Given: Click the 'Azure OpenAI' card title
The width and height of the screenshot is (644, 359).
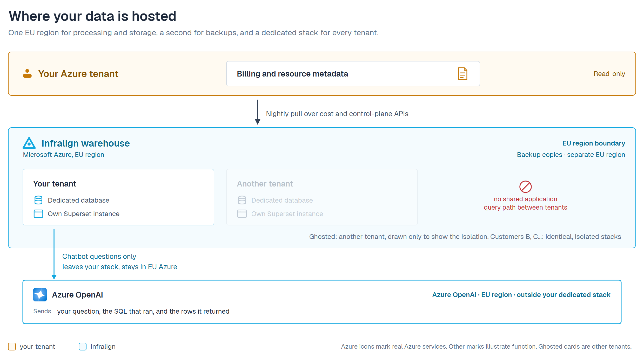Looking at the screenshot, I should pos(77,295).
